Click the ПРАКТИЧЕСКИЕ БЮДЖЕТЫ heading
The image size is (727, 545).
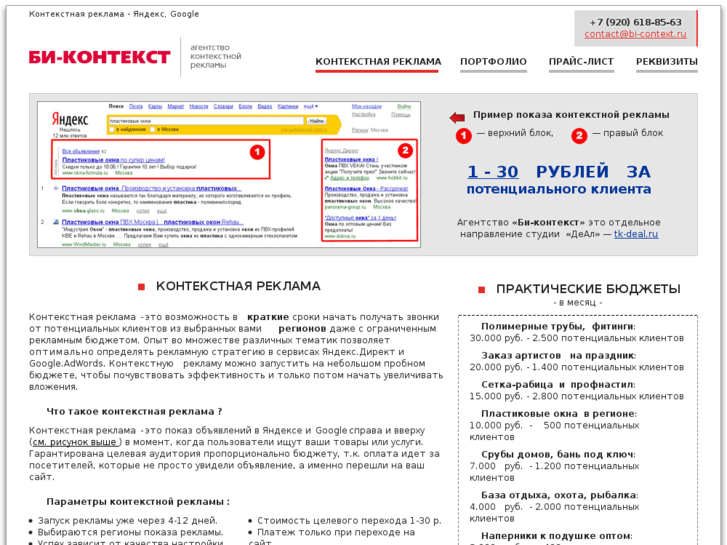click(x=588, y=289)
